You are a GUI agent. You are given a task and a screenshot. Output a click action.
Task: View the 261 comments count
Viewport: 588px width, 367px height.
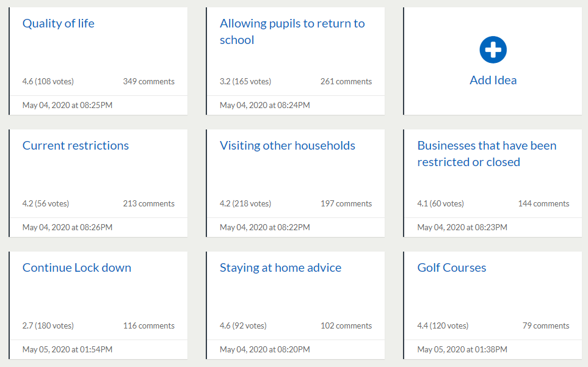point(346,82)
